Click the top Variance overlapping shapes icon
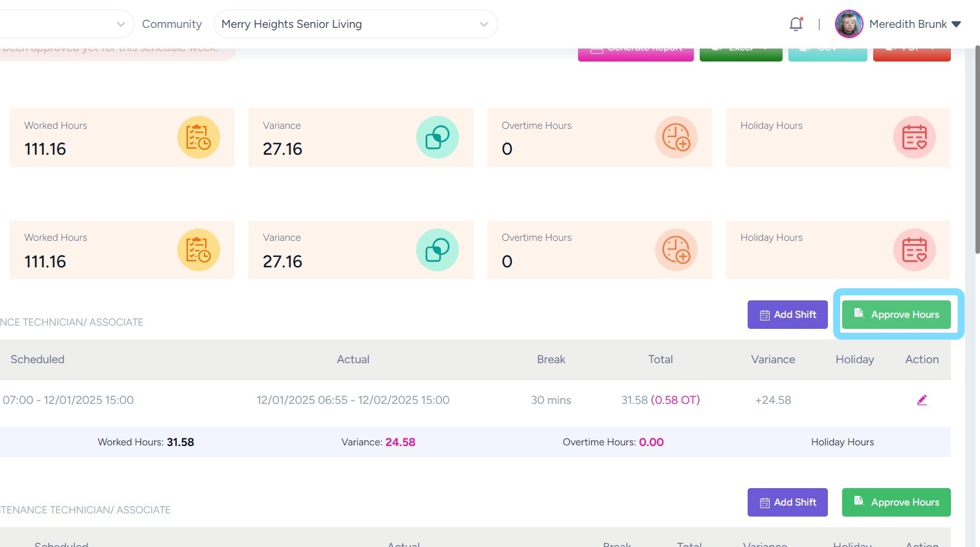This screenshot has width=980, height=547. point(437,137)
